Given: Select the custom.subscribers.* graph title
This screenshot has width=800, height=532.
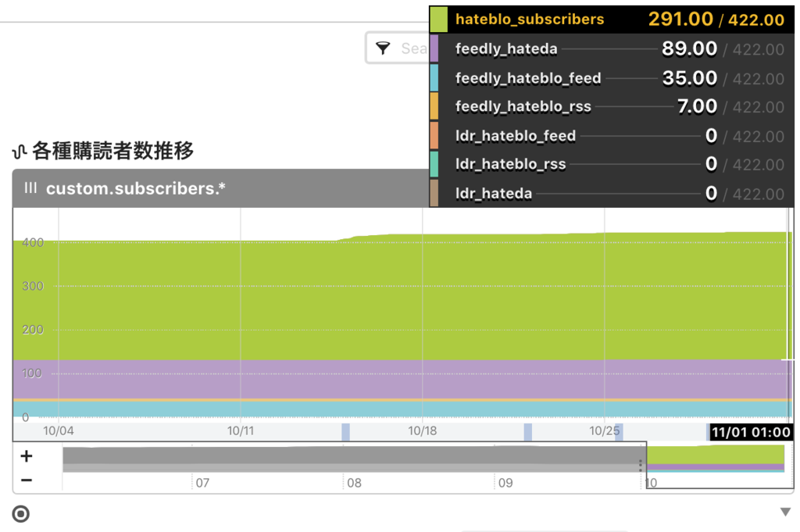Looking at the screenshot, I should (136, 189).
